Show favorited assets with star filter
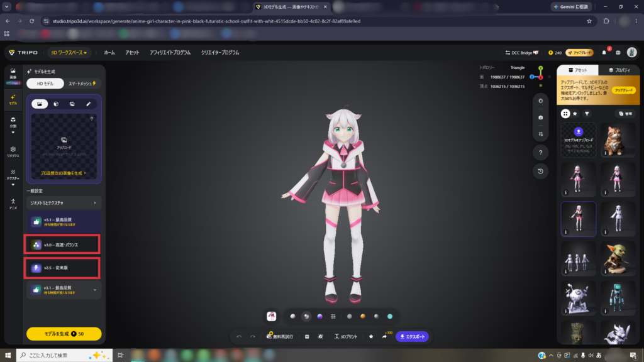 click(x=575, y=114)
